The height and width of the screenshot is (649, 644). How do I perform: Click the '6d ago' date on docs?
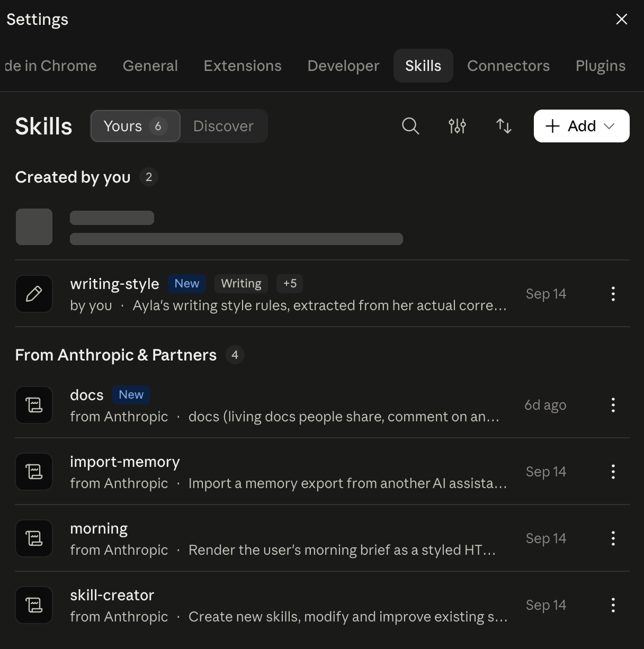(x=545, y=405)
